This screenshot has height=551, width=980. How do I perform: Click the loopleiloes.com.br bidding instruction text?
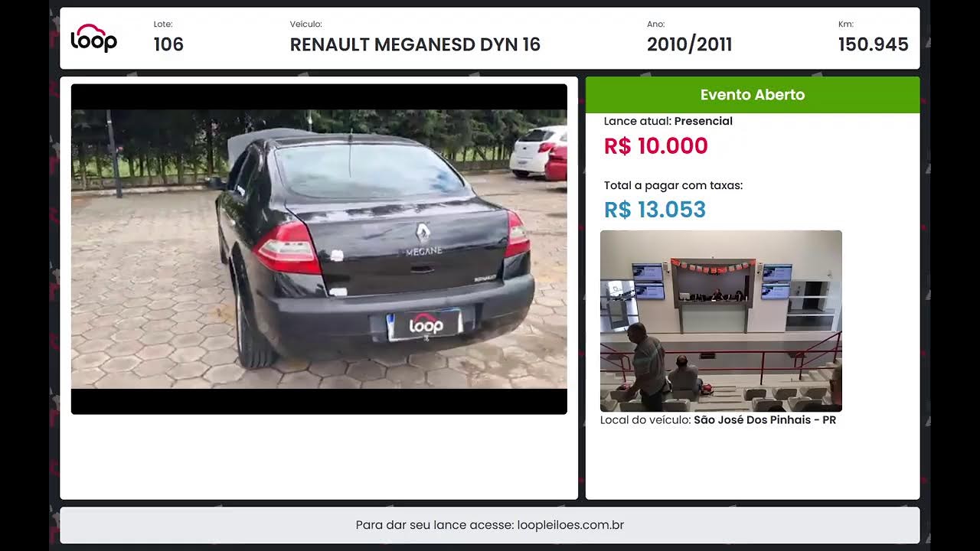click(490, 525)
